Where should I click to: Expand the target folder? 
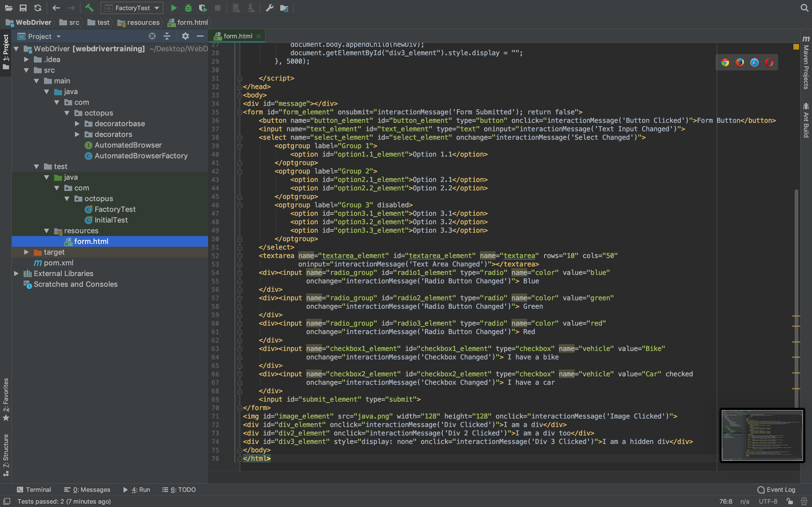click(26, 252)
